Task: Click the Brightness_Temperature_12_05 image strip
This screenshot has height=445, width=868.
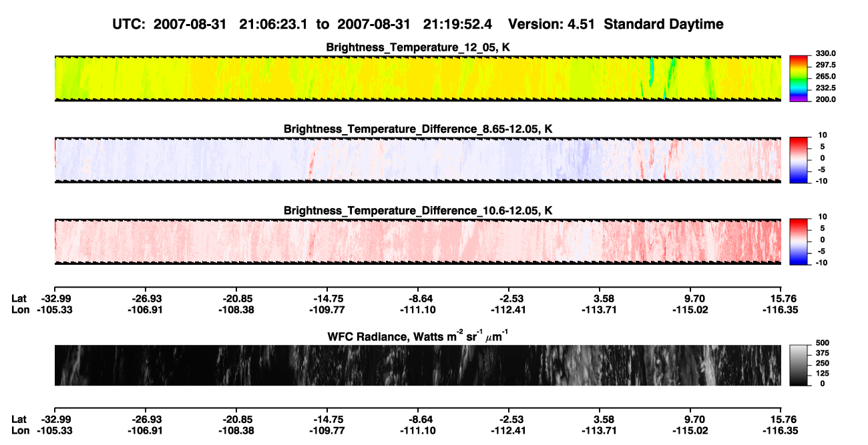Action: click(417, 78)
